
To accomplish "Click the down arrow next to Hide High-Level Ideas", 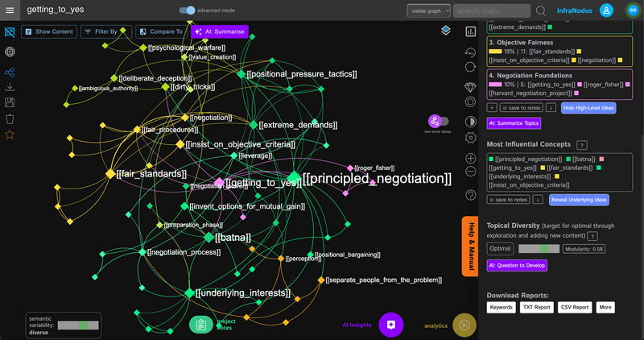I will point(551,108).
